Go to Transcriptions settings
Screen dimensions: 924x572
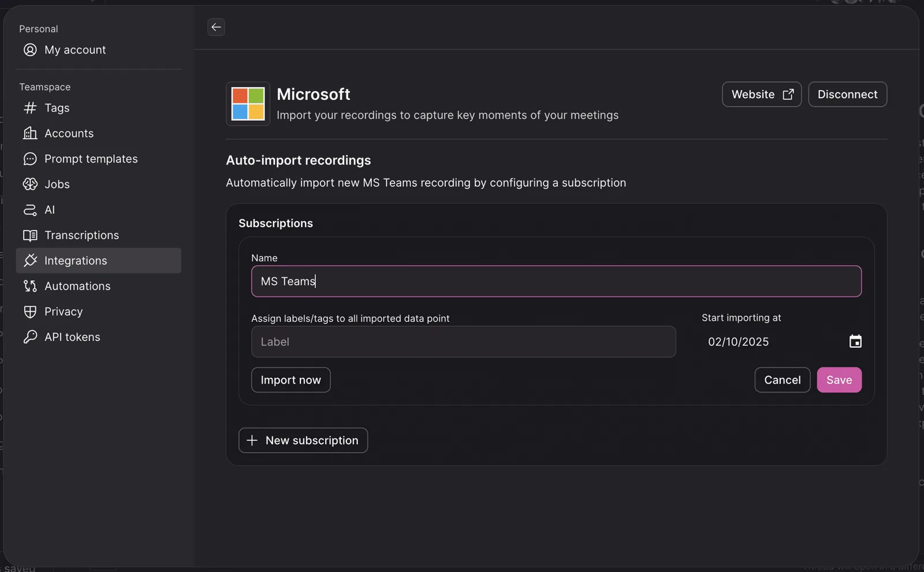[x=98, y=235]
